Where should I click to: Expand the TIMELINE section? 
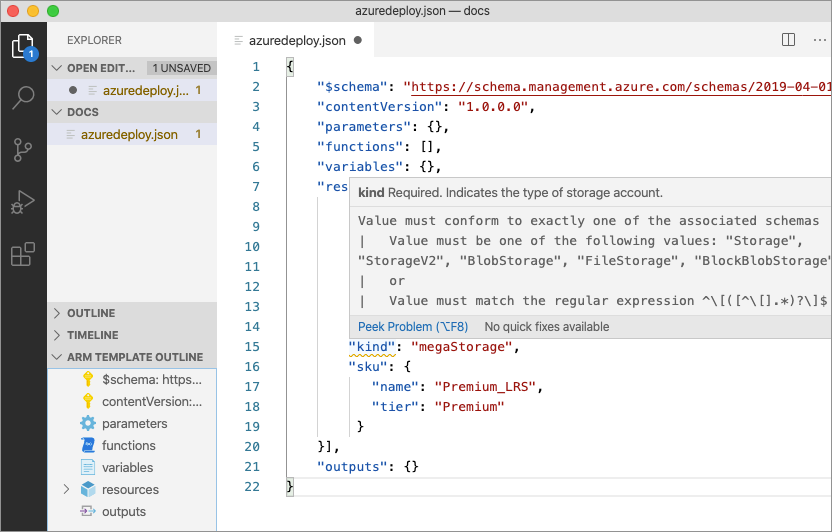(x=92, y=335)
